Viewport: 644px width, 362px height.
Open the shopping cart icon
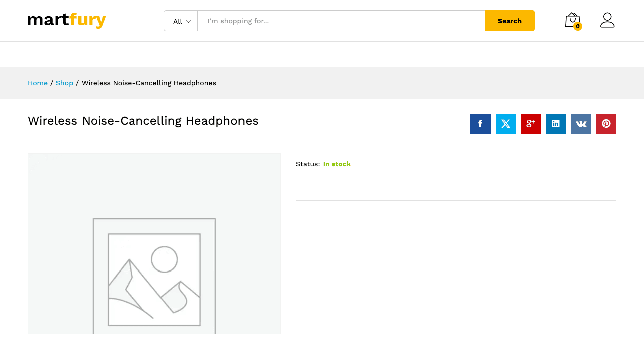pyautogui.click(x=572, y=20)
